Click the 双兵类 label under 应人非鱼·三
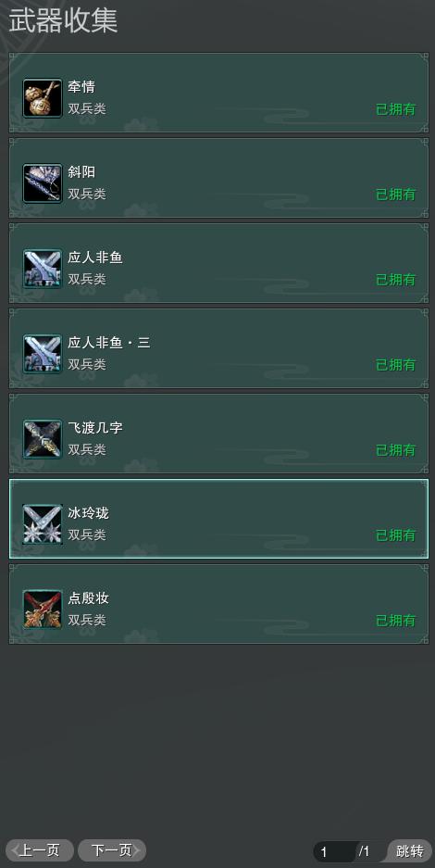The height and width of the screenshot is (868, 435). [x=87, y=365]
